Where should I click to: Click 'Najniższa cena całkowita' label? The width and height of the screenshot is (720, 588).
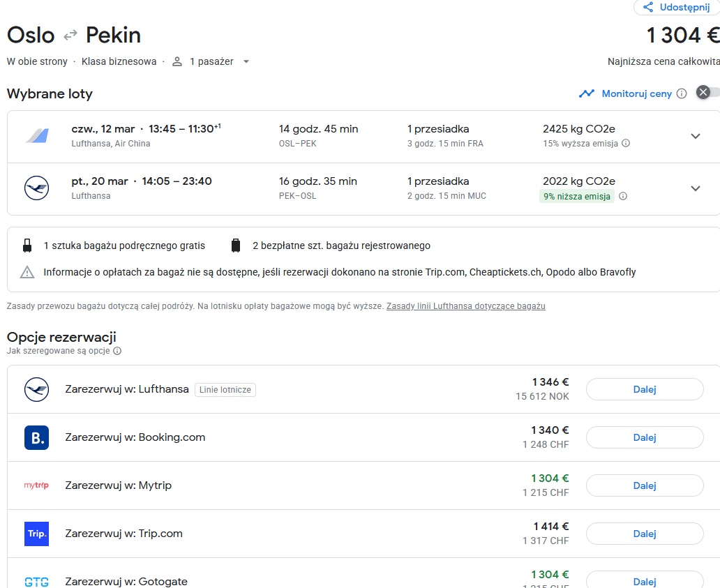pos(663,61)
